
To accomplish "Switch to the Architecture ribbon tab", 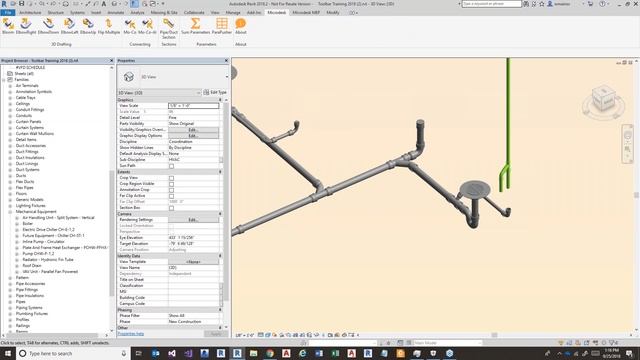I will coord(30,13).
